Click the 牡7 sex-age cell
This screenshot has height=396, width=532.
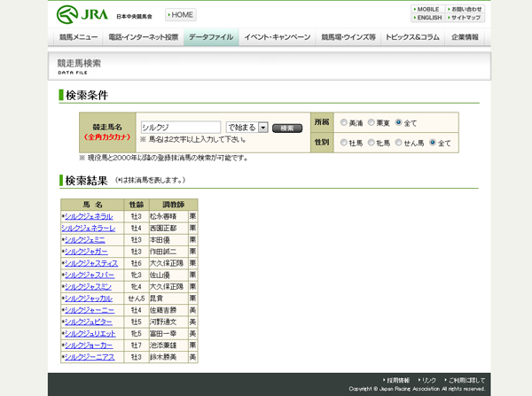point(137,346)
